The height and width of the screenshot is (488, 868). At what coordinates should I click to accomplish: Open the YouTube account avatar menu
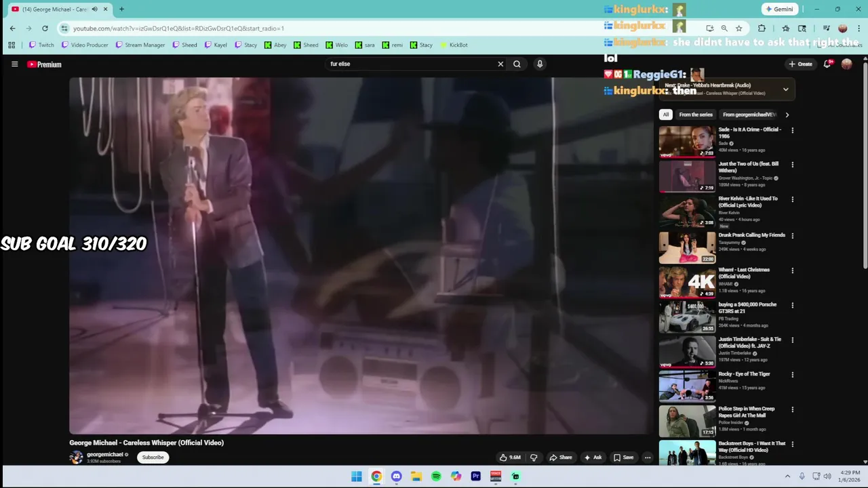pos(846,64)
